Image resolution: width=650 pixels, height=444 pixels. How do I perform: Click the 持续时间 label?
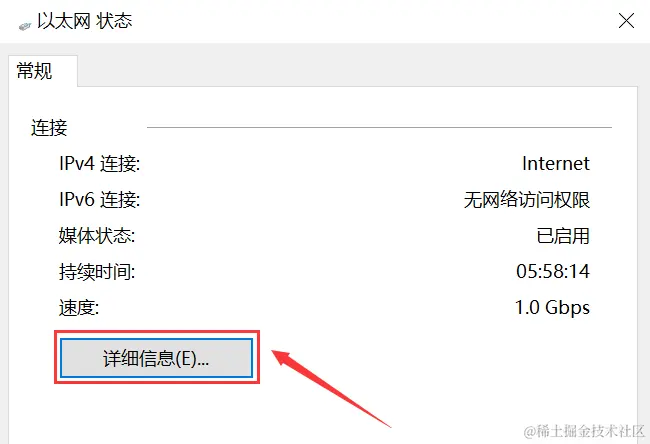tap(97, 272)
